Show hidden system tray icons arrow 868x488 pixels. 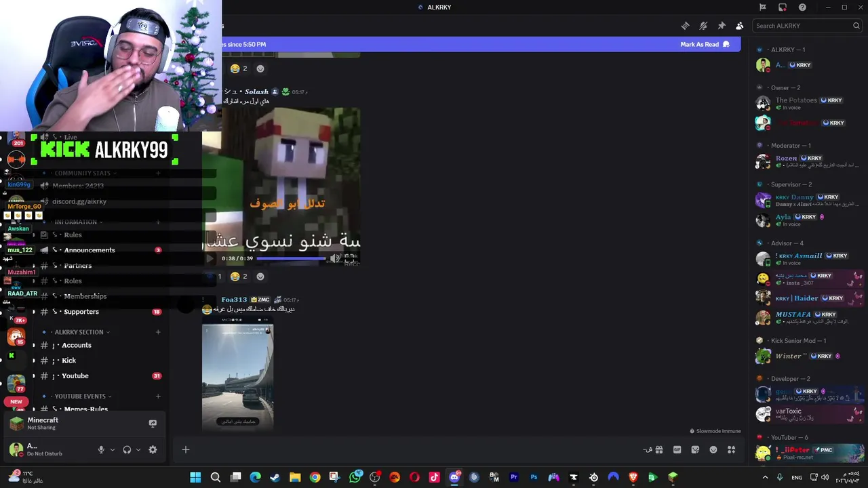click(x=765, y=477)
